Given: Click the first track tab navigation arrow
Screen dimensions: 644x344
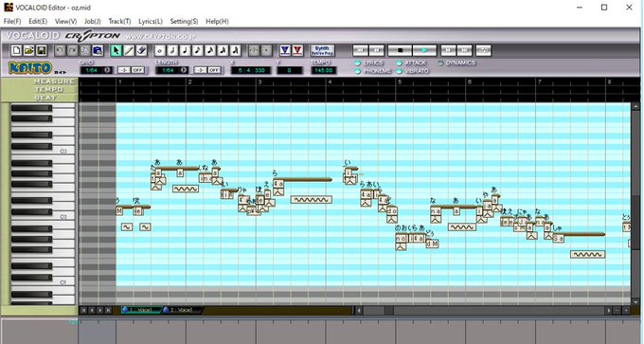Looking at the screenshot, I should (x=83, y=310).
